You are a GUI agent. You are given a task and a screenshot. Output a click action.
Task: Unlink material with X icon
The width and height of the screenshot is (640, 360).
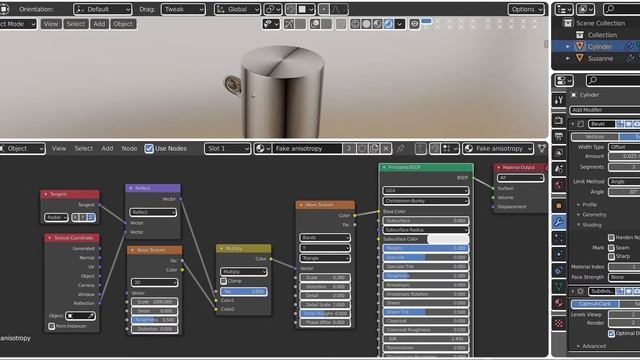(x=386, y=149)
